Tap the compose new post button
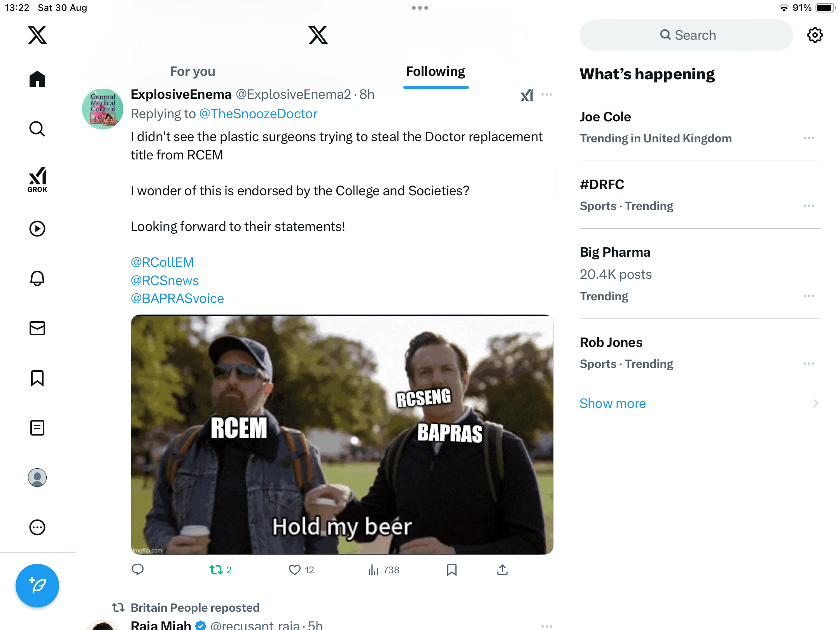Viewport: 840px width, 630px height. (37, 586)
